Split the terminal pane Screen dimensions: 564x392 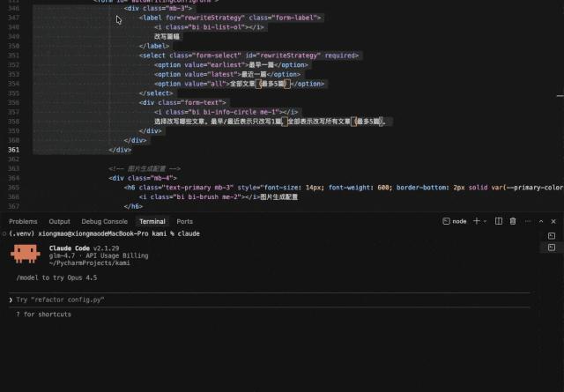tap(499, 221)
